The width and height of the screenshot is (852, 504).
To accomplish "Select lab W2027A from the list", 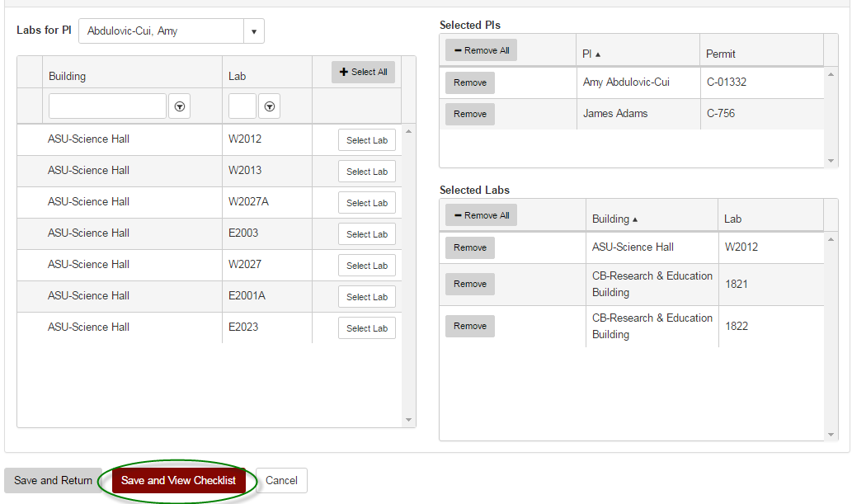I will click(x=367, y=203).
